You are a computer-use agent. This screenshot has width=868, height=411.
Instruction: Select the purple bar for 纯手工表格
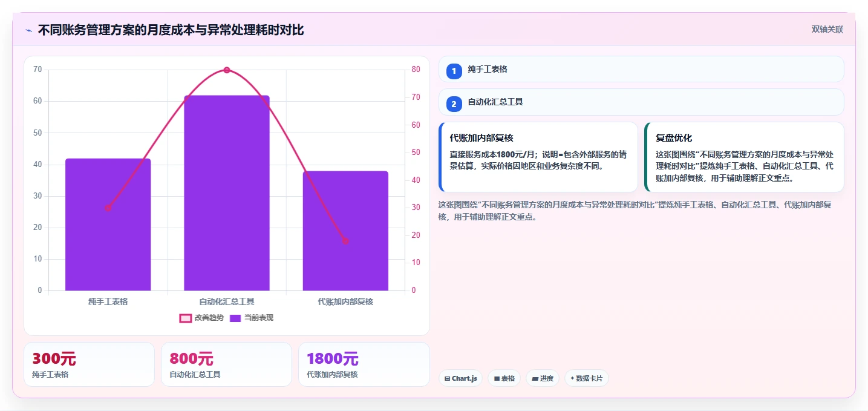click(x=108, y=225)
